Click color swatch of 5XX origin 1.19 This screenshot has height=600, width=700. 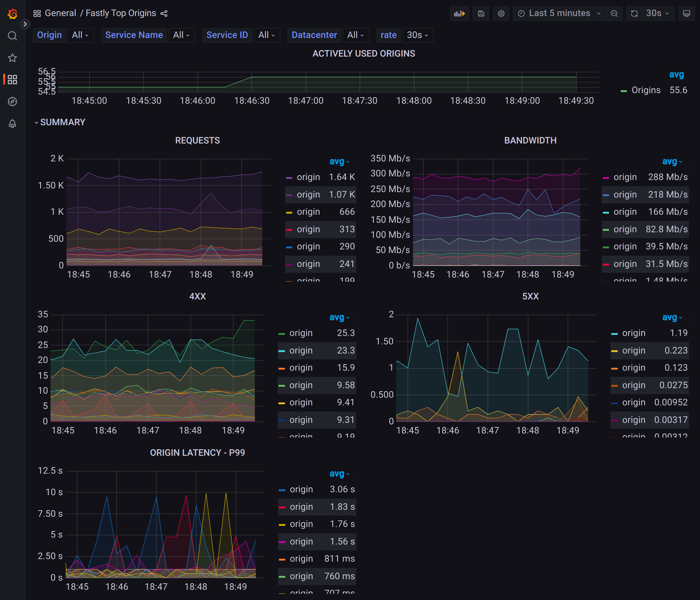(615, 334)
